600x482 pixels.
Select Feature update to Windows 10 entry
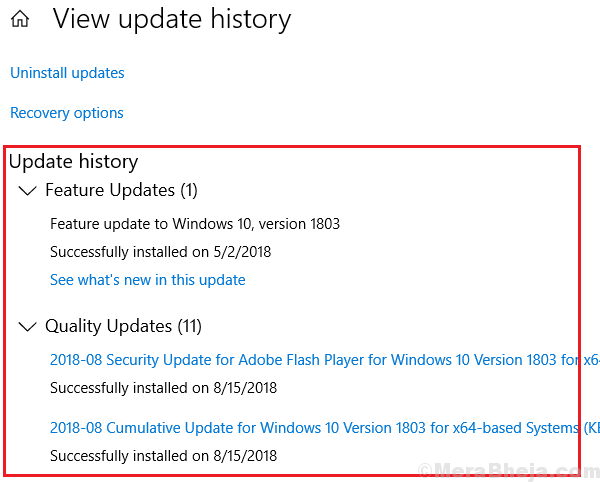click(195, 224)
